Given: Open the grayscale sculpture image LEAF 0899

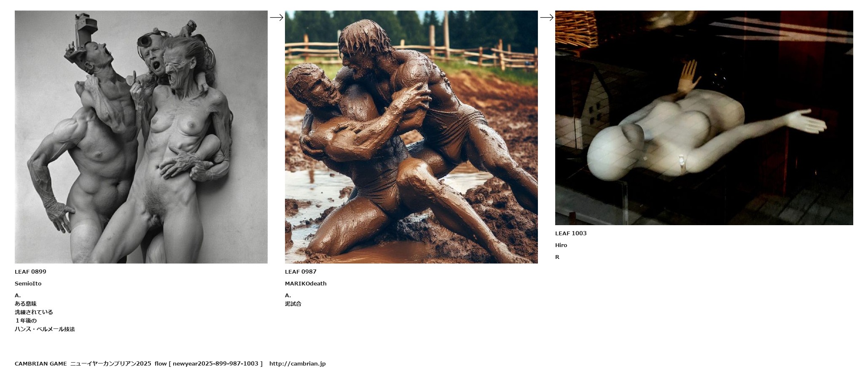Looking at the screenshot, I should click(141, 137).
